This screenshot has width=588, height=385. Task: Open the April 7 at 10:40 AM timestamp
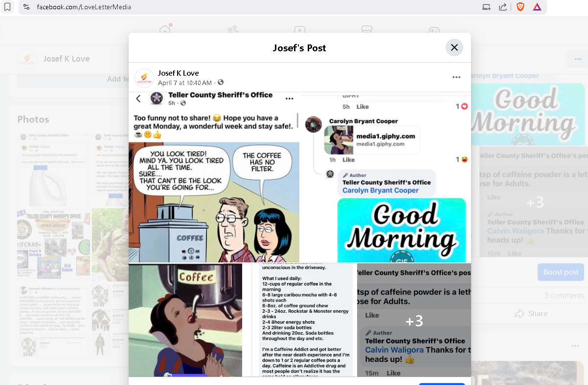coord(185,83)
